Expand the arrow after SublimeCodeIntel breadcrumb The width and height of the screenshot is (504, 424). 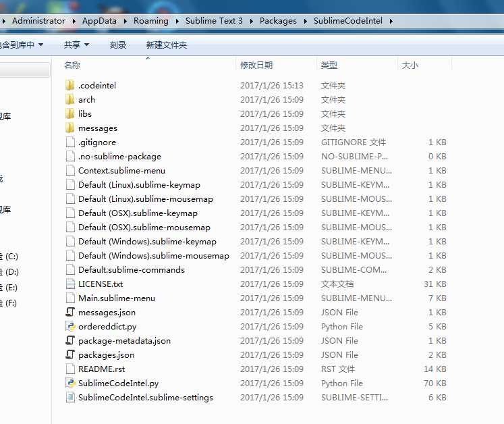pos(391,21)
